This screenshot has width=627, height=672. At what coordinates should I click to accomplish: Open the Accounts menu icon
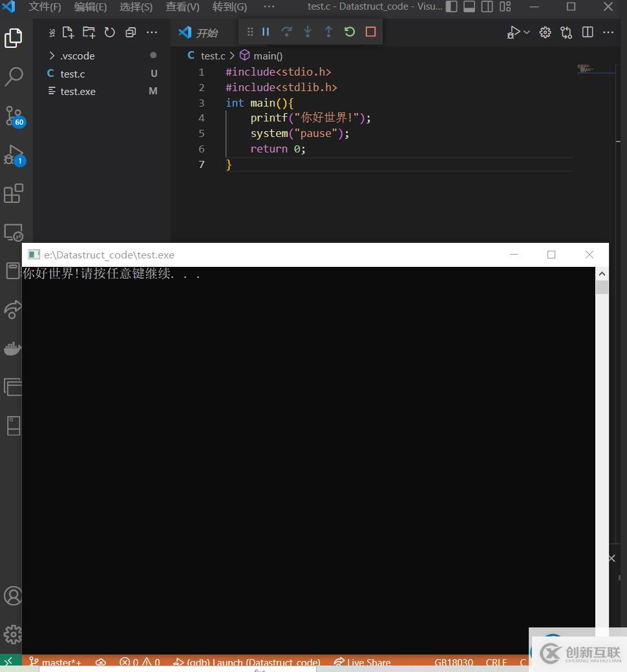coord(13,596)
